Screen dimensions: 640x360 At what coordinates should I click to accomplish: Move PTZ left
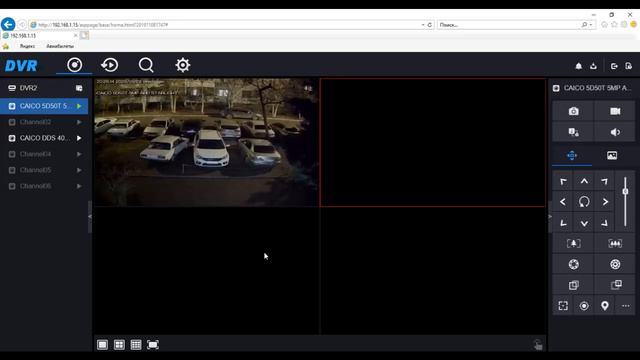point(563,202)
